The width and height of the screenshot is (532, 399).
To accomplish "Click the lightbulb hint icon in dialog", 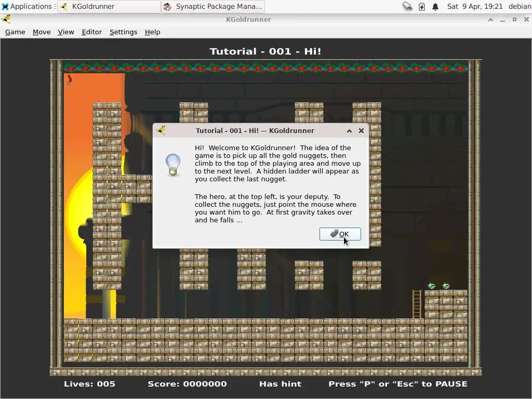I will (x=173, y=165).
